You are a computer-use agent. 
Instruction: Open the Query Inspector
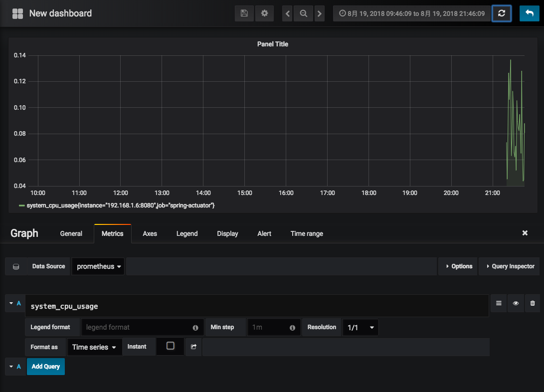coord(509,266)
